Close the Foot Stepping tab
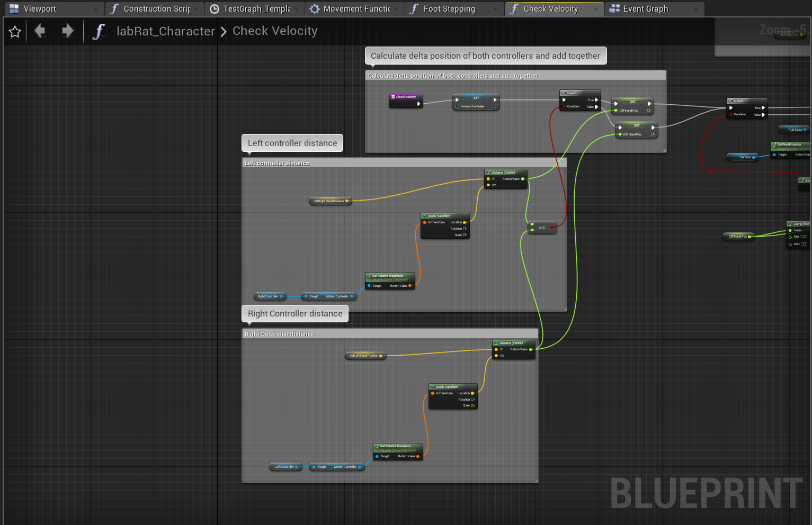Image resolution: width=812 pixels, height=525 pixels. click(496, 9)
